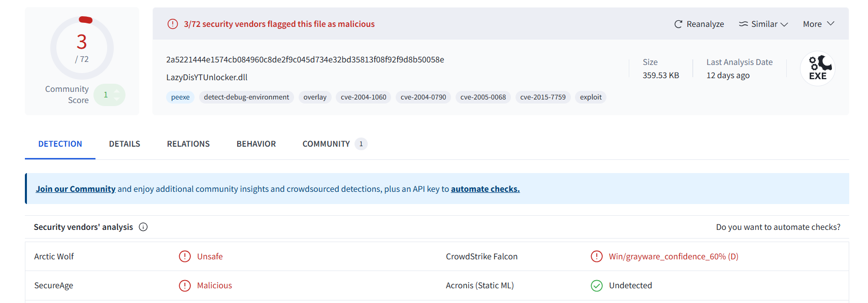Click the info icon beside Security vendors' analysis
The height and width of the screenshot is (303, 868).
[143, 227]
